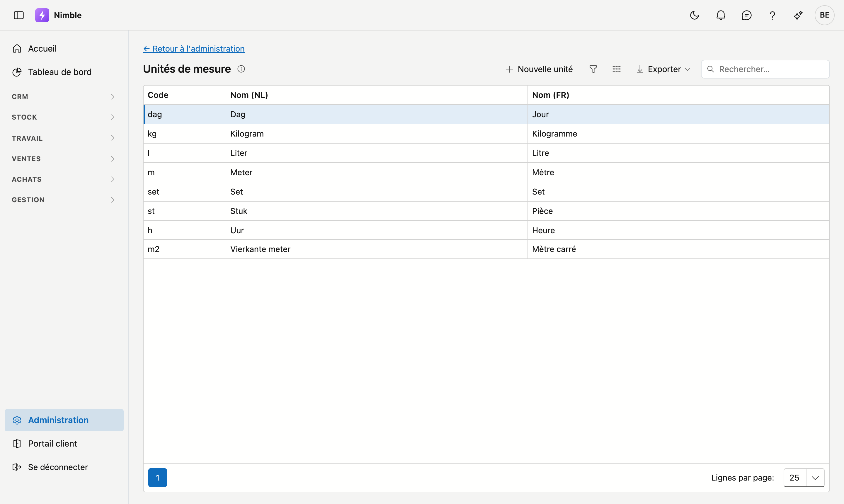Click the Portail client icon
844x504 pixels.
17,444
